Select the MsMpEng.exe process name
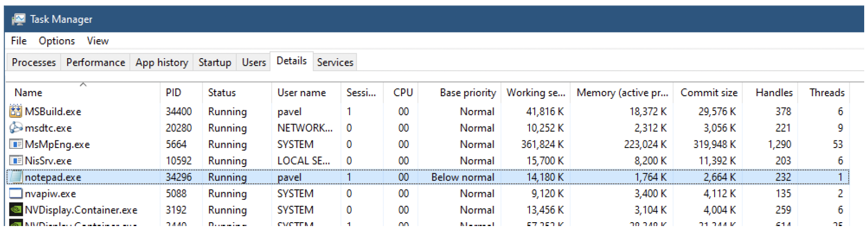The width and height of the screenshot is (868, 237). (x=57, y=145)
